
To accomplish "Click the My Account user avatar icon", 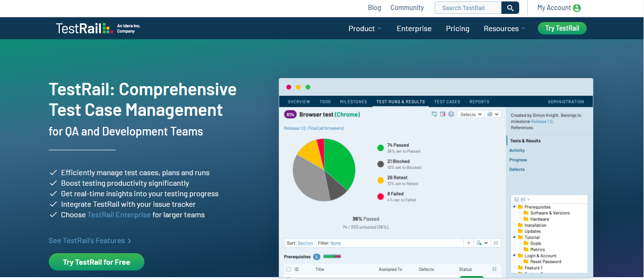I will 577,8.
